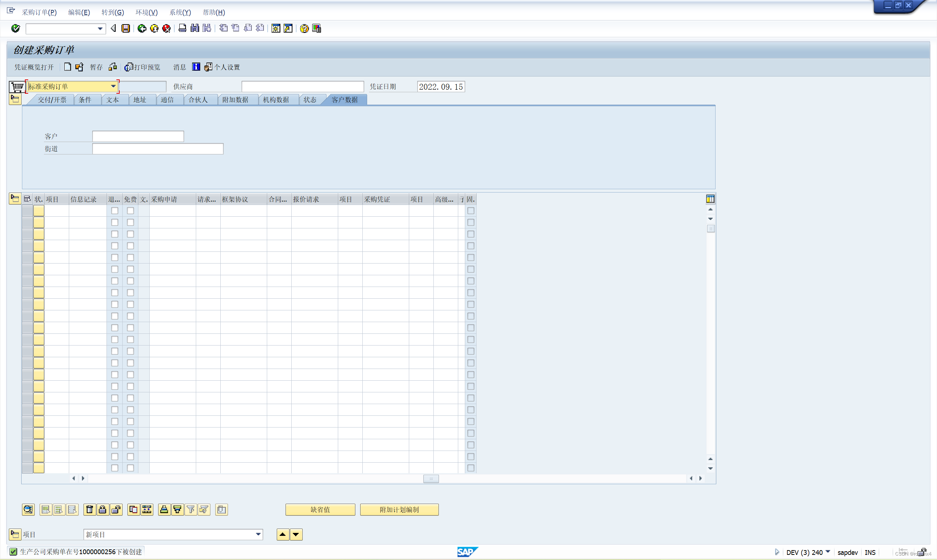Click the item detail magnifier icon
937x560 pixels.
tap(28, 510)
